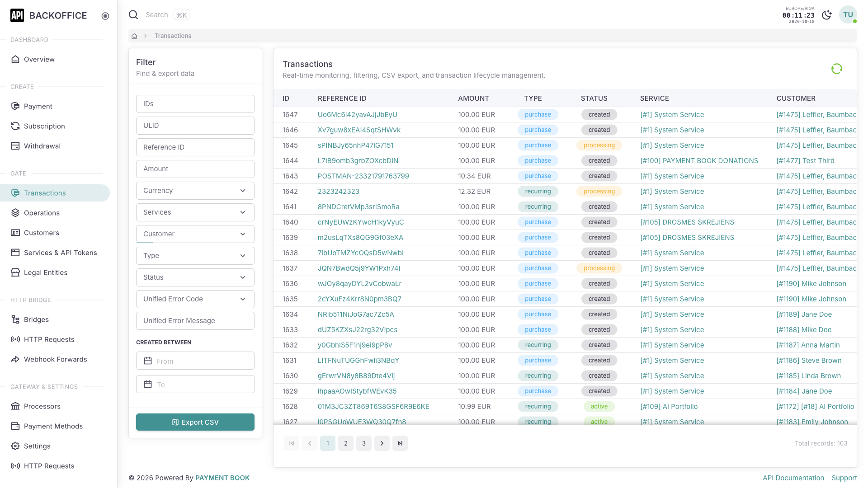Image resolution: width=868 pixels, height=488 pixels.
Task: Open the API Documentation link
Action: [793, 478]
